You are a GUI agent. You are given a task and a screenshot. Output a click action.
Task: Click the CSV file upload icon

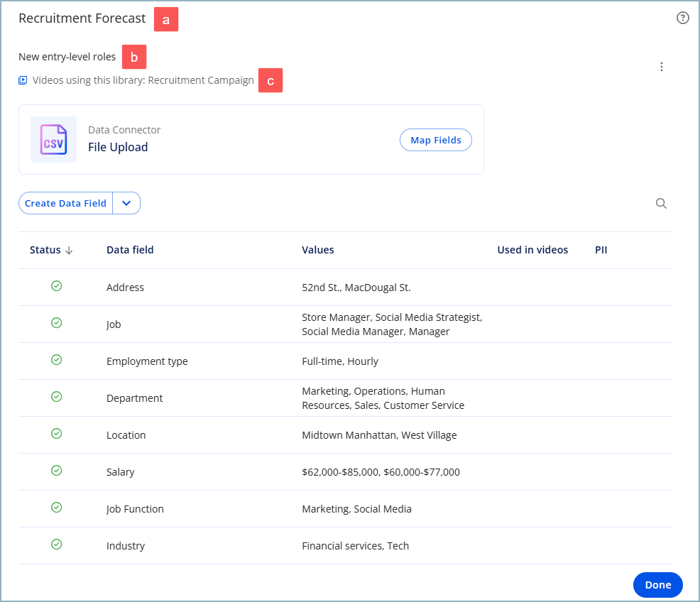coord(53,140)
